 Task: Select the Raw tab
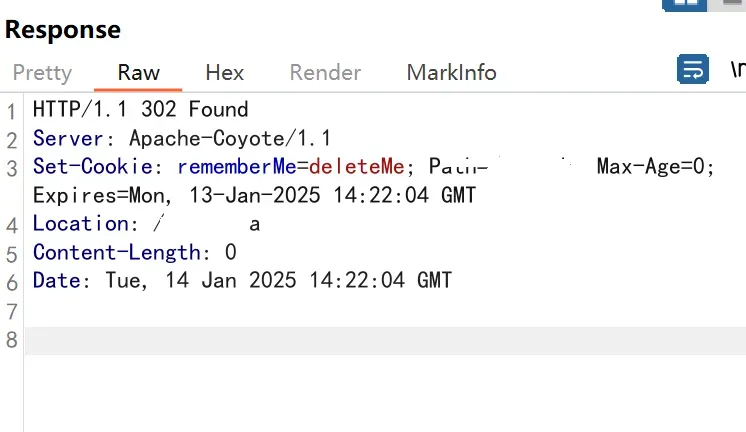click(138, 73)
